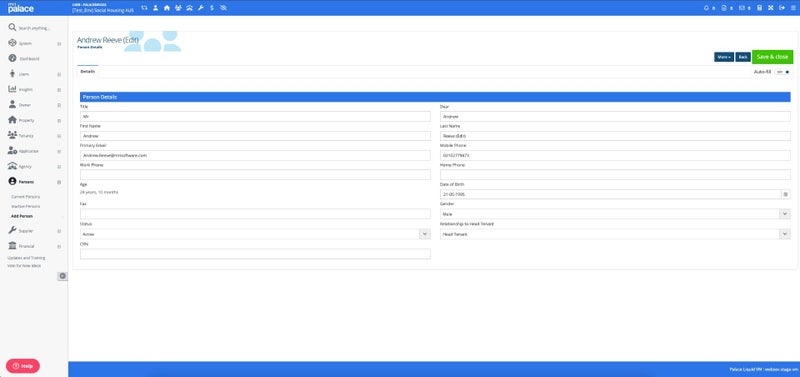The width and height of the screenshot is (800, 377).
Task: Click the search magnifier icon in sidebar
Action: (x=12, y=28)
